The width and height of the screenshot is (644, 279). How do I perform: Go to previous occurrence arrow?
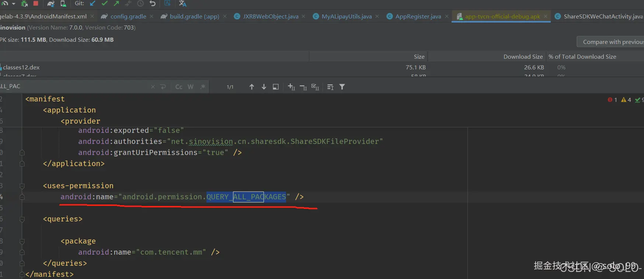coord(252,87)
